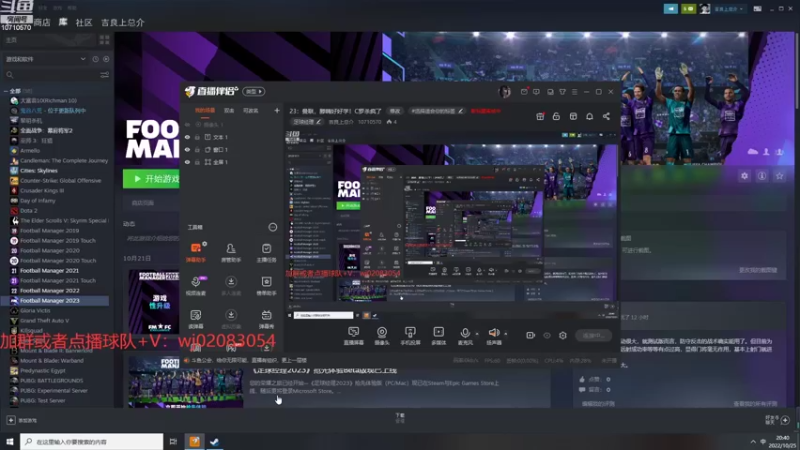Click Steam game settings gear icon
The image size is (800, 450).
pos(744,176)
